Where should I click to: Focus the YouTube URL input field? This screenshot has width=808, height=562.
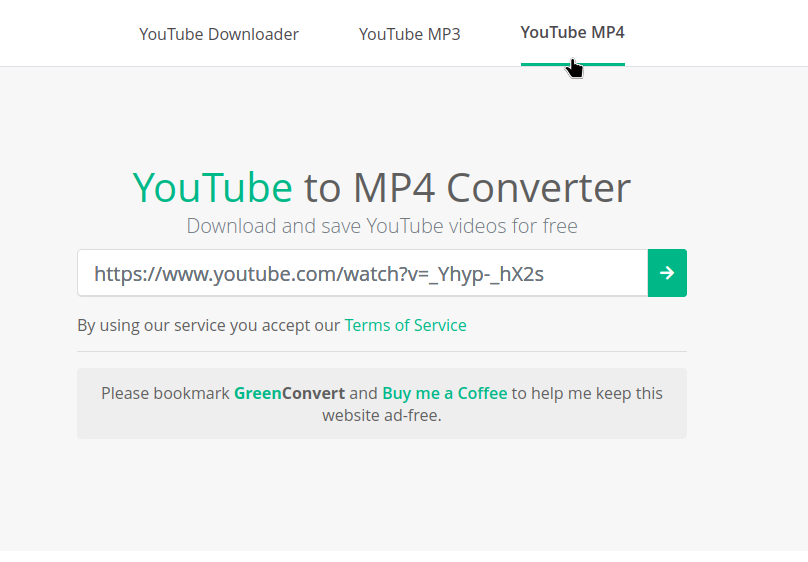coord(362,273)
